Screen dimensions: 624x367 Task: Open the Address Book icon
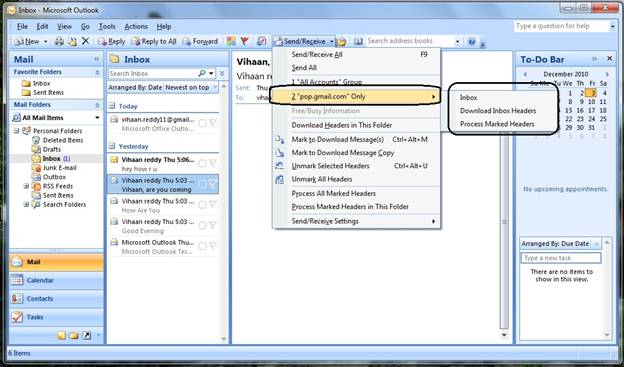[358, 41]
